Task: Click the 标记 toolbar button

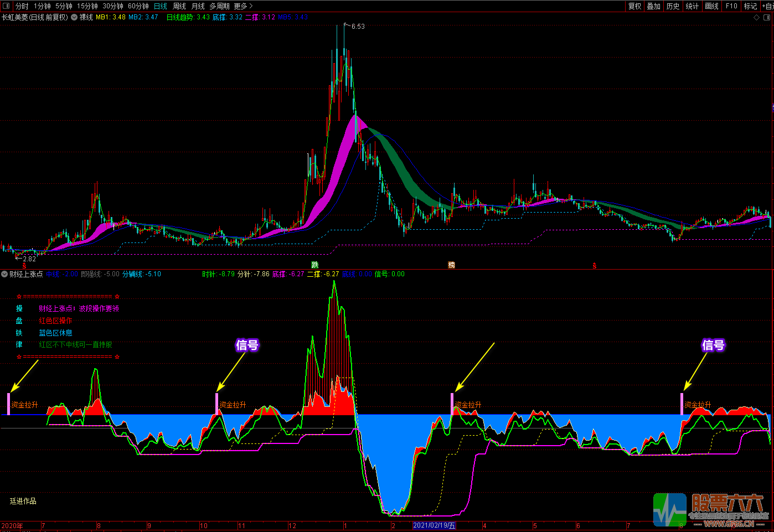Action: pyautogui.click(x=750, y=6)
